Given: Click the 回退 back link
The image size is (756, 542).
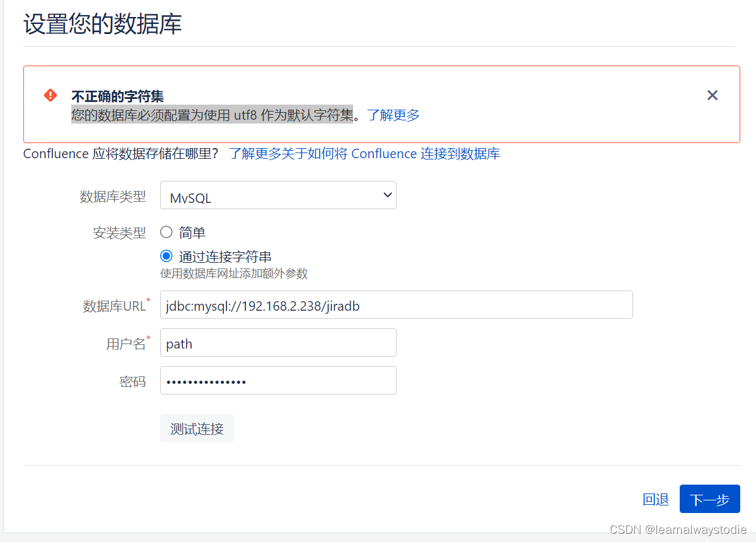Looking at the screenshot, I should click(656, 500).
